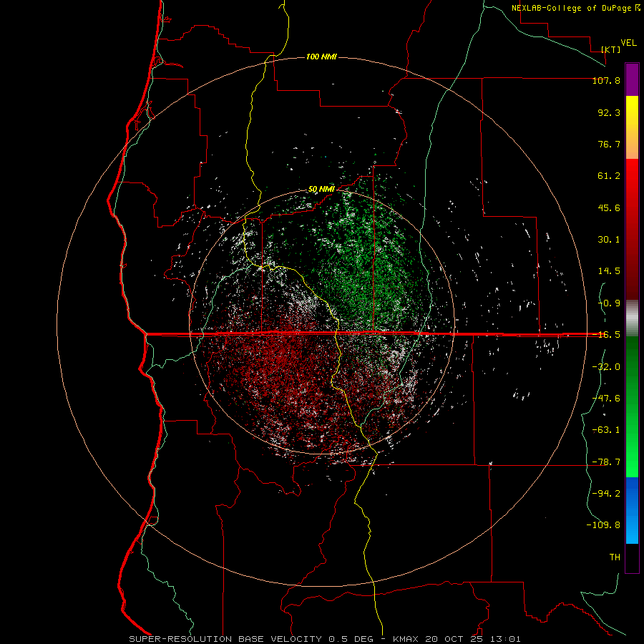Click the 107.8 velocity scale value

[606, 80]
